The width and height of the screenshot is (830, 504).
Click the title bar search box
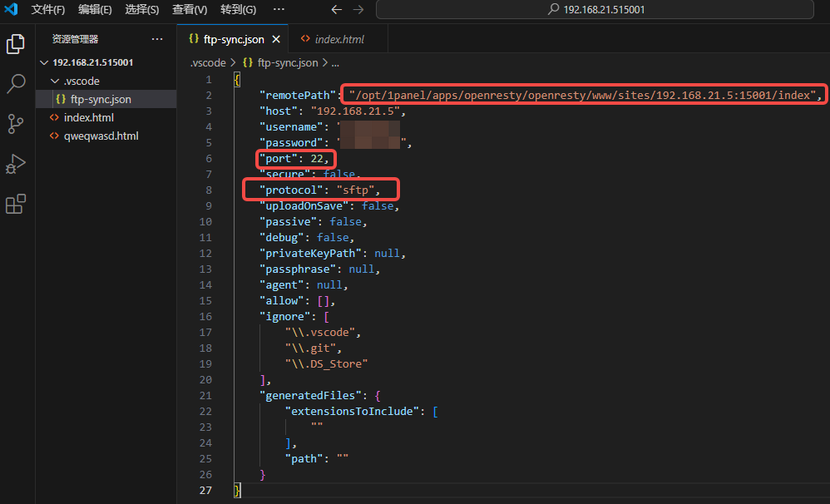(595, 10)
